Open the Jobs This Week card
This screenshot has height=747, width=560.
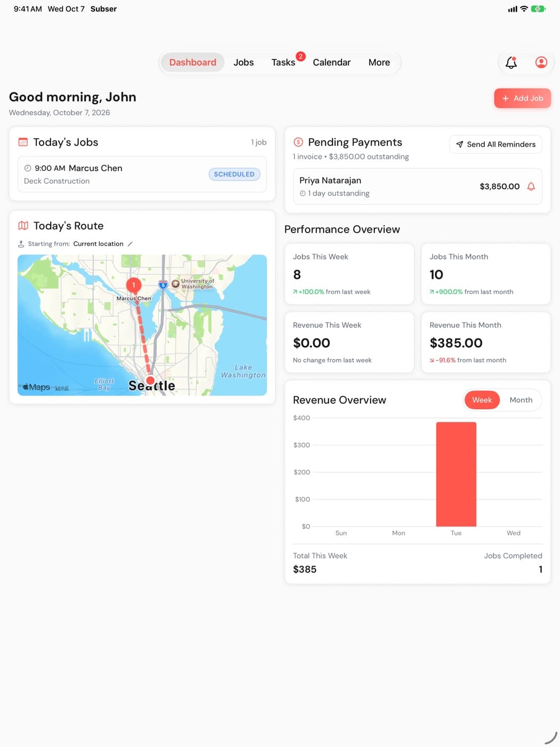(x=349, y=274)
